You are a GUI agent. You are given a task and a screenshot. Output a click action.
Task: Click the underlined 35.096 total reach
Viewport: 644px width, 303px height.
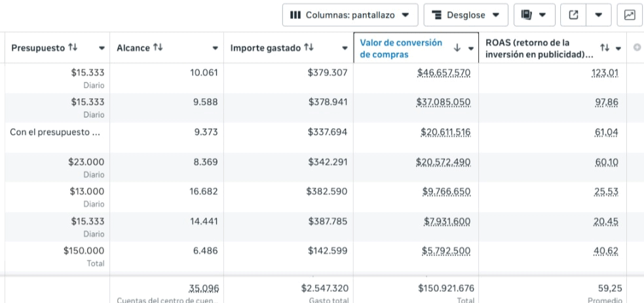point(204,288)
